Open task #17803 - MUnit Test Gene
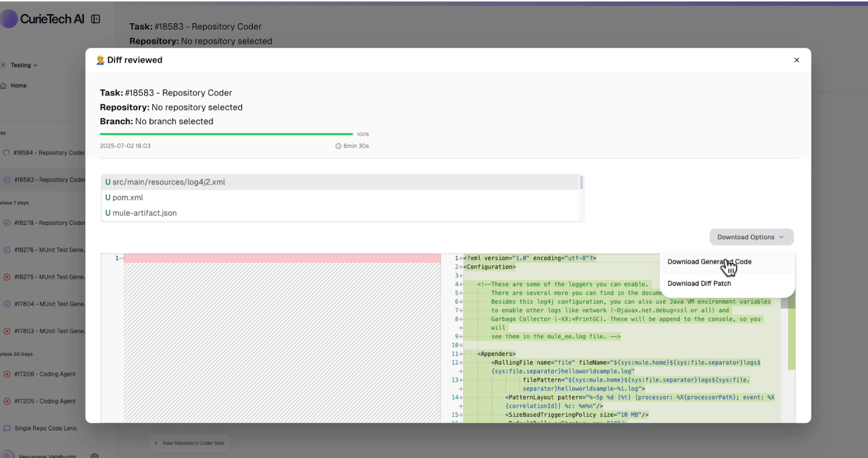This screenshot has height=458, width=868. 49,331
